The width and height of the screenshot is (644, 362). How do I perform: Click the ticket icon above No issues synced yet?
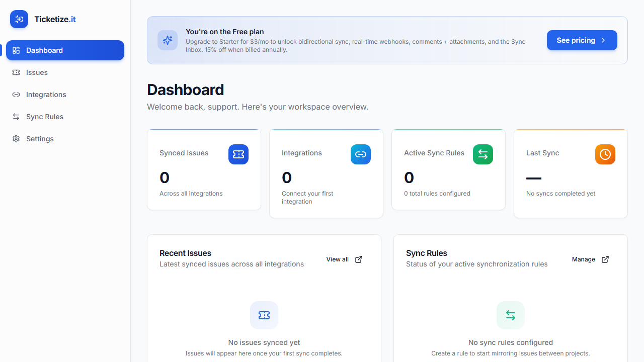[x=264, y=315]
